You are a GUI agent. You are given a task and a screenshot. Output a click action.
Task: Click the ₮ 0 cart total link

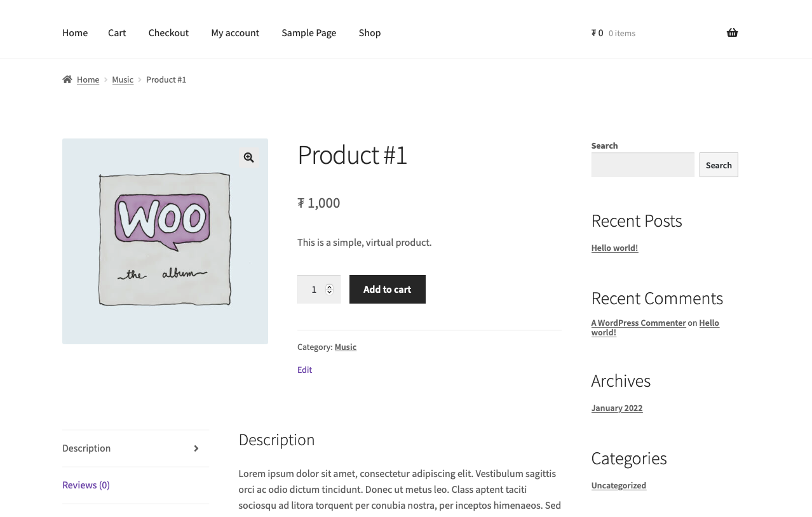pos(597,33)
